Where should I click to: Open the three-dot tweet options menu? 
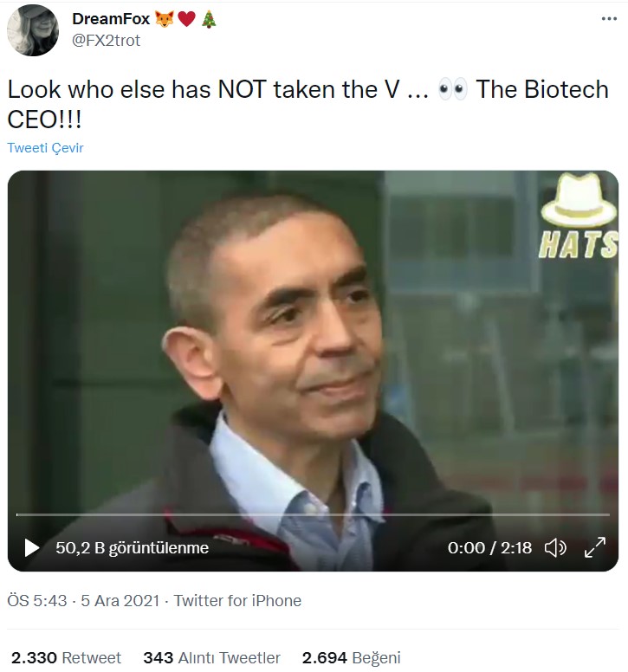pos(609,18)
